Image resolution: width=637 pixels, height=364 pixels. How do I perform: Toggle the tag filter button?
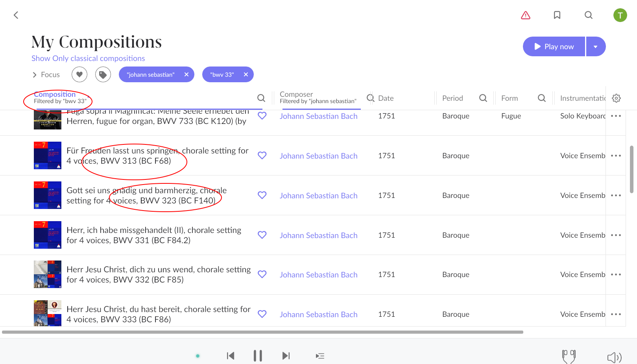pos(103,74)
